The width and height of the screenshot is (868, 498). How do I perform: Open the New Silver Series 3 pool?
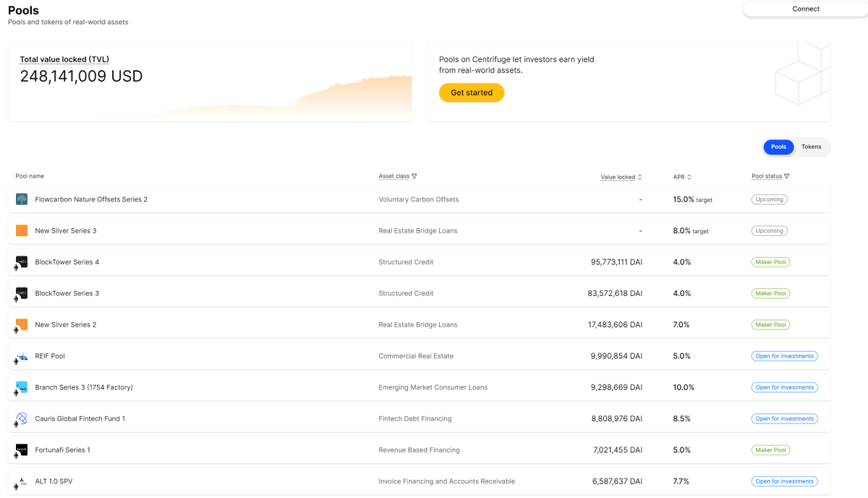(x=420, y=231)
